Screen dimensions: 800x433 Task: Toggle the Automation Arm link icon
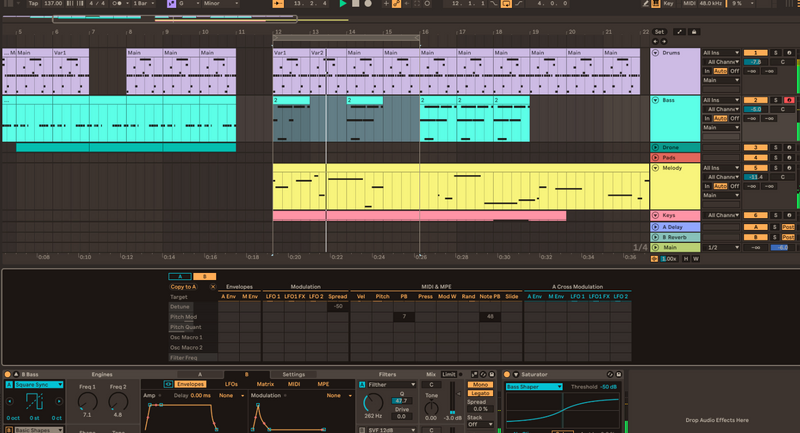(396, 4)
